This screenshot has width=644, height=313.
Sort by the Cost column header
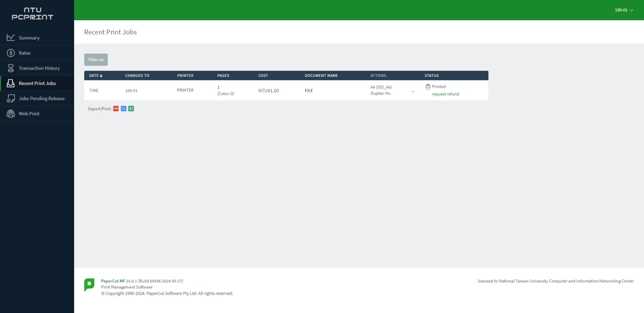coord(263,76)
